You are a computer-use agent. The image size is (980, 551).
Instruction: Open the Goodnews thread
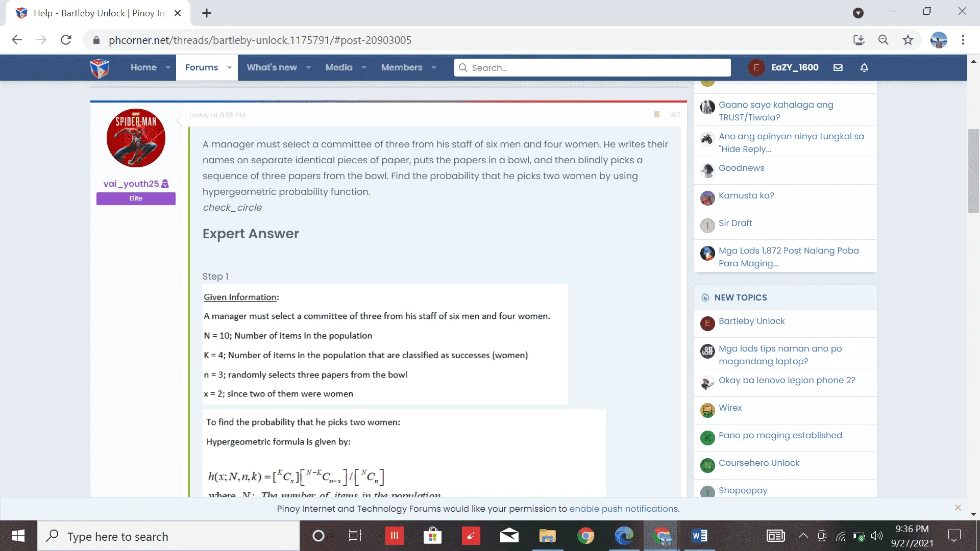coord(741,168)
